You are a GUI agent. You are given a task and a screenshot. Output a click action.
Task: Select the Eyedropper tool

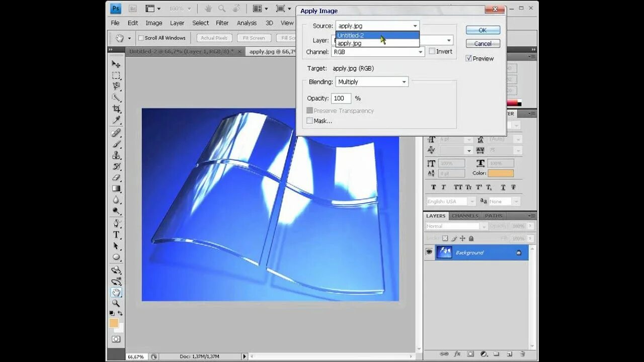[116, 120]
